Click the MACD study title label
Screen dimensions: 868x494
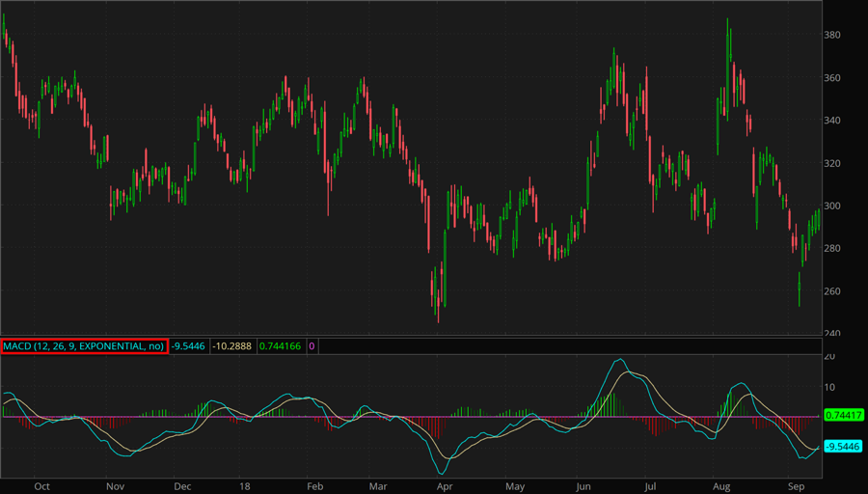click(x=85, y=345)
